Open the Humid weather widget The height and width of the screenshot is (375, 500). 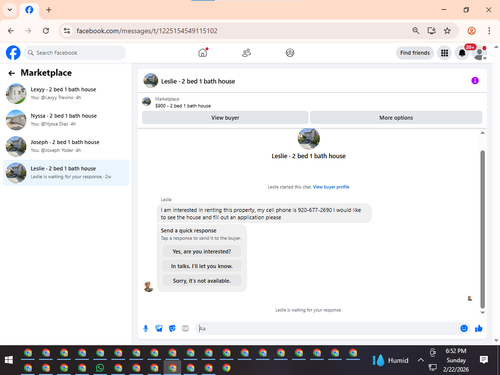pos(390,360)
